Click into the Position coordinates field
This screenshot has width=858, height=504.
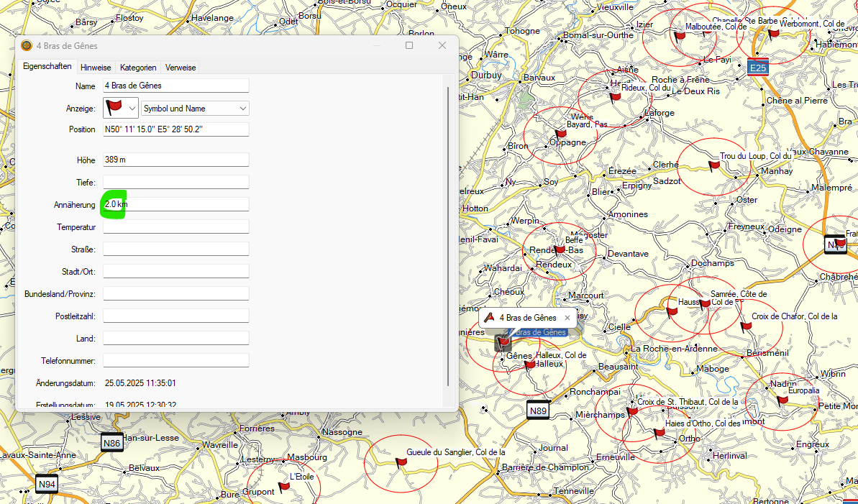tap(175, 129)
